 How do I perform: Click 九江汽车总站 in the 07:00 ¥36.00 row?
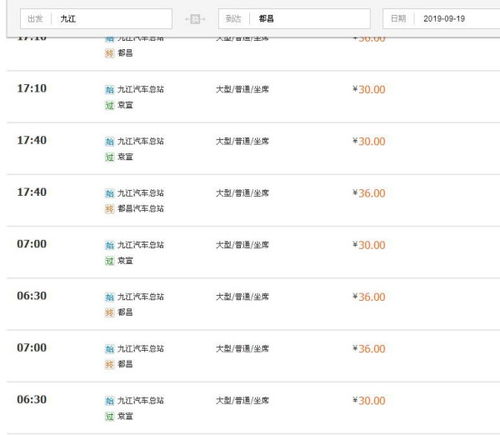141,349
